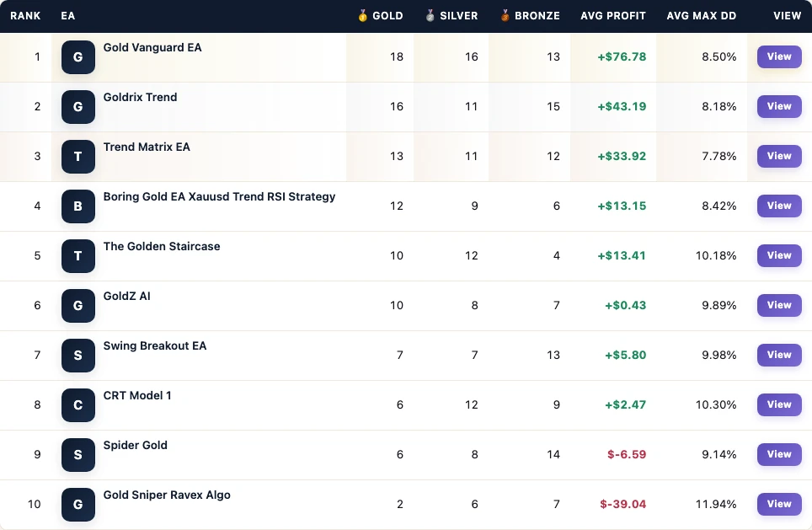This screenshot has height=530, width=812.
Task: Click the 10.30% max drawdown value
Action: click(x=716, y=405)
